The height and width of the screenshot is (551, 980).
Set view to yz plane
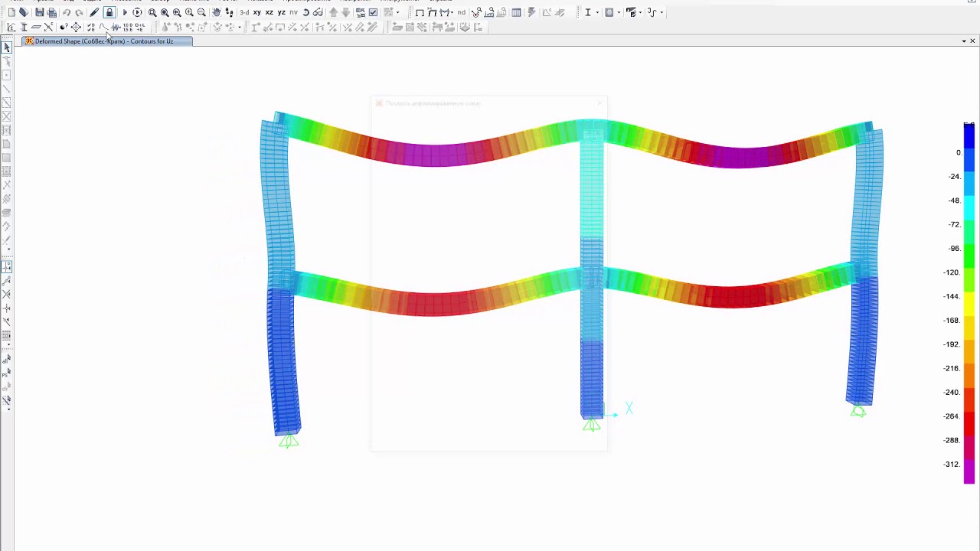282,12
